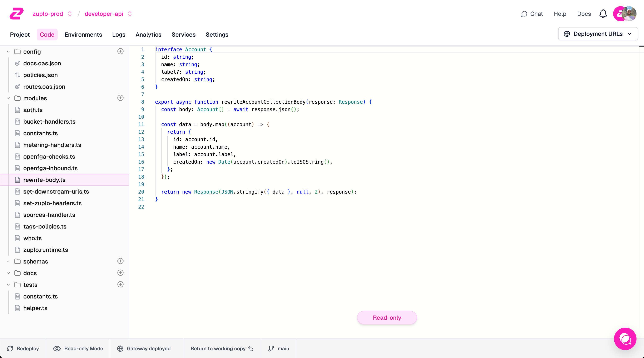Click plus icon next to tests folder
Image resolution: width=644 pixels, height=358 pixels.
click(x=120, y=284)
